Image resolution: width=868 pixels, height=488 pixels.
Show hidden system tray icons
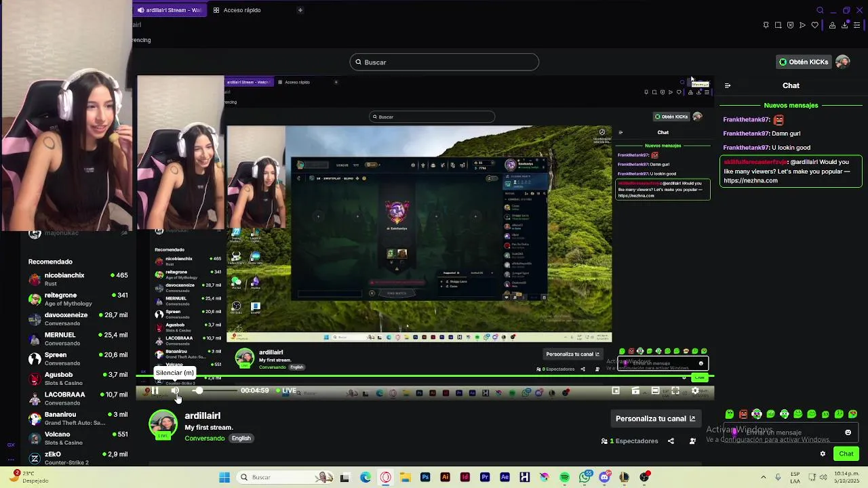pos(764,477)
